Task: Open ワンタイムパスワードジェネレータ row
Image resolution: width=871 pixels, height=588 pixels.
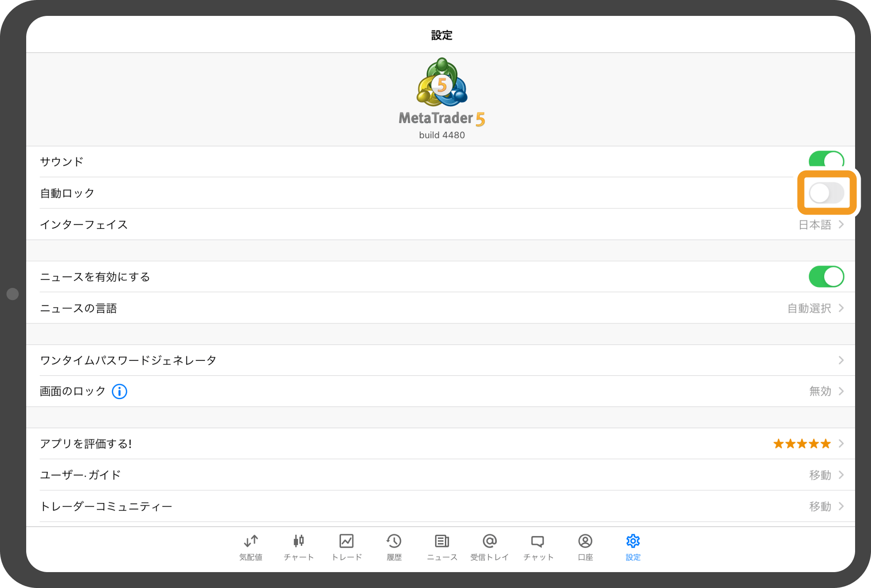Action: click(440, 360)
